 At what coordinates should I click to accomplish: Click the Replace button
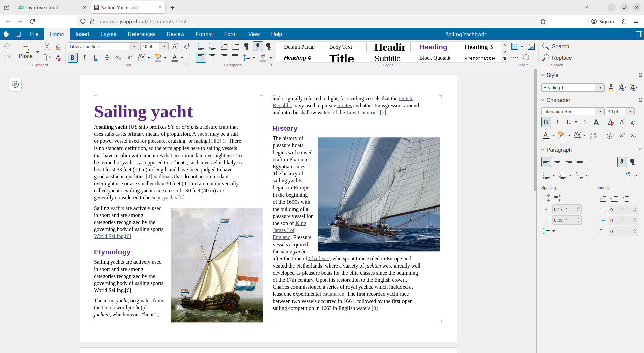pyautogui.click(x=557, y=58)
